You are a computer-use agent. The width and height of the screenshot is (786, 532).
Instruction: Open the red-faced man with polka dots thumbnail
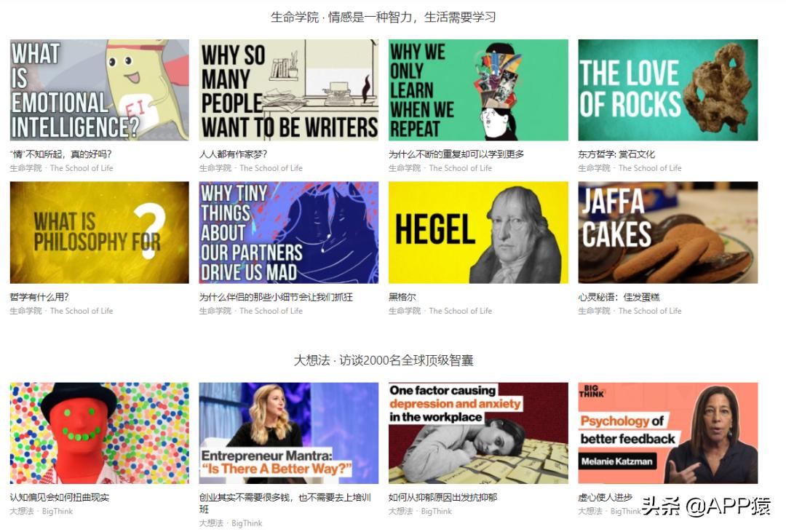pos(99,433)
